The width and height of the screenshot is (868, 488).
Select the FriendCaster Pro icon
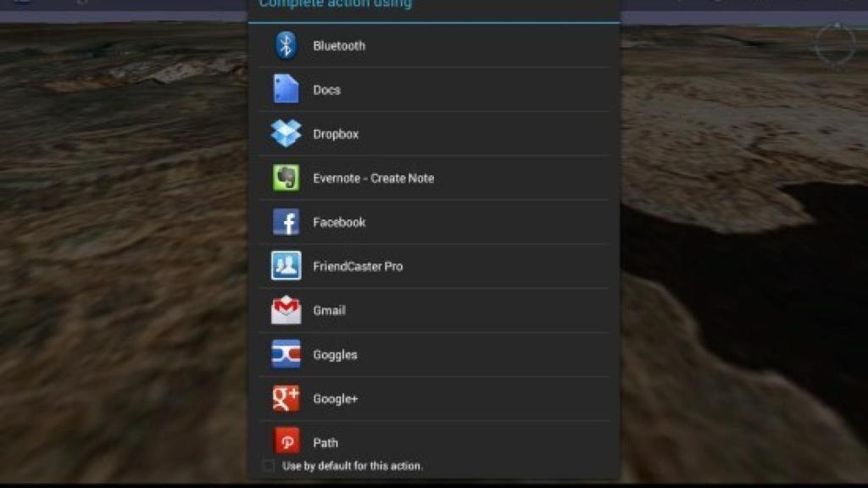[x=287, y=266]
